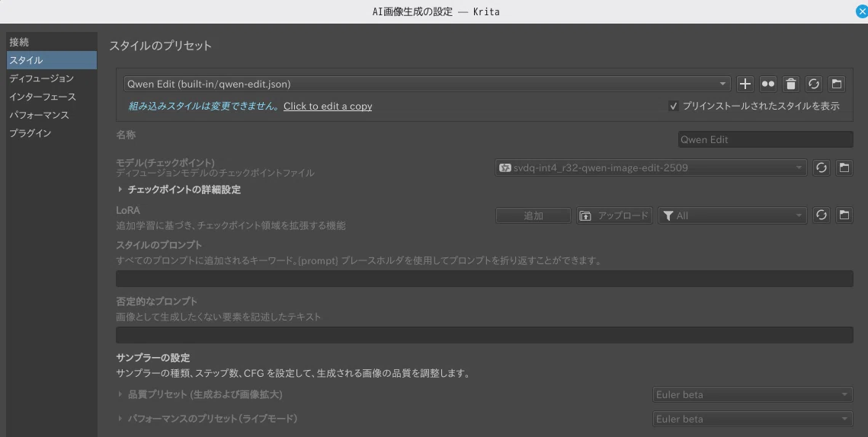Open the svdq-int4 model checkpoint dropdown
Image resolution: width=868 pixels, height=437 pixels.
pyautogui.click(x=651, y=167)
